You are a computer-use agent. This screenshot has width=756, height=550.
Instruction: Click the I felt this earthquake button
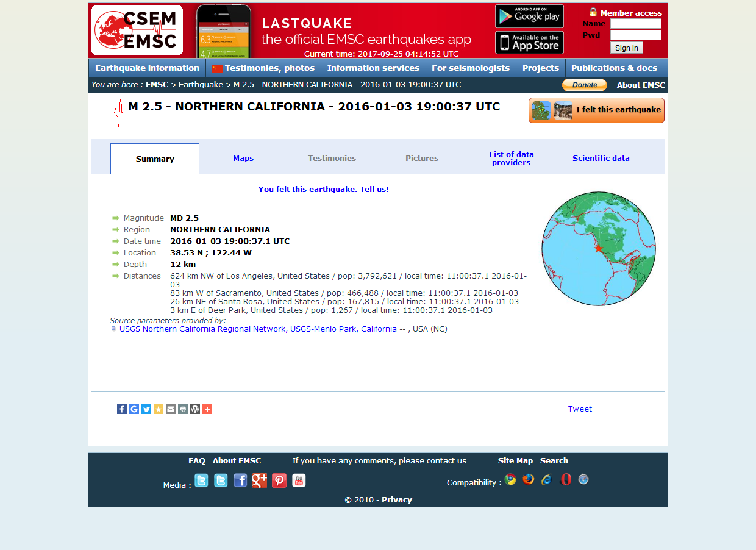[596, 110]
